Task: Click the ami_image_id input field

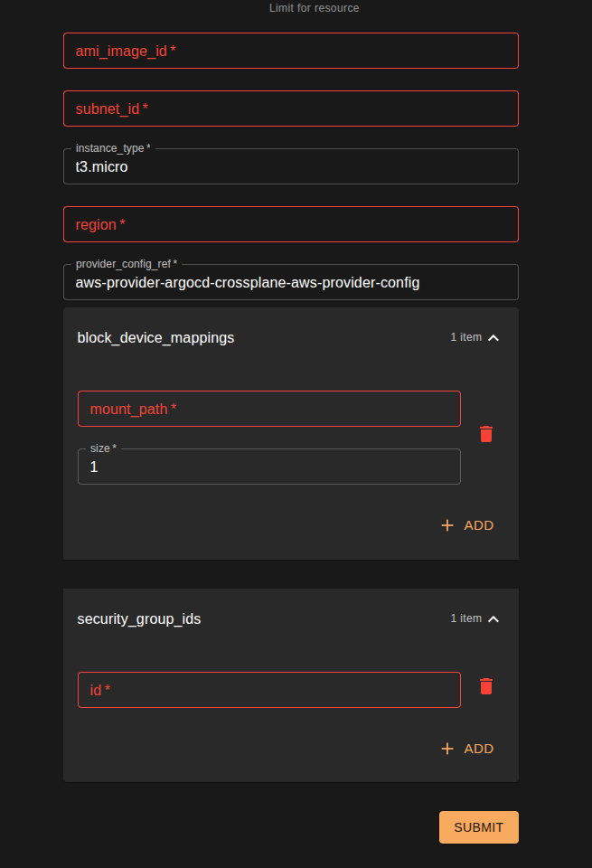Action: pos(290,51)
